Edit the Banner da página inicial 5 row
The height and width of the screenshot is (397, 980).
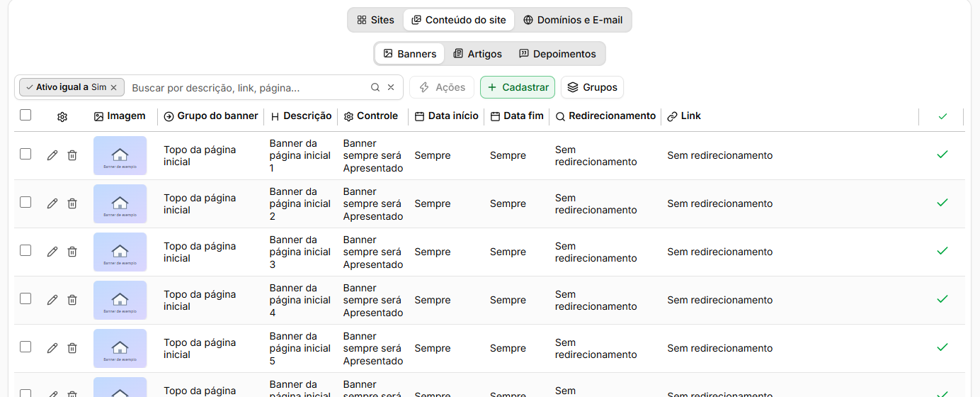[x=52, y=348]
